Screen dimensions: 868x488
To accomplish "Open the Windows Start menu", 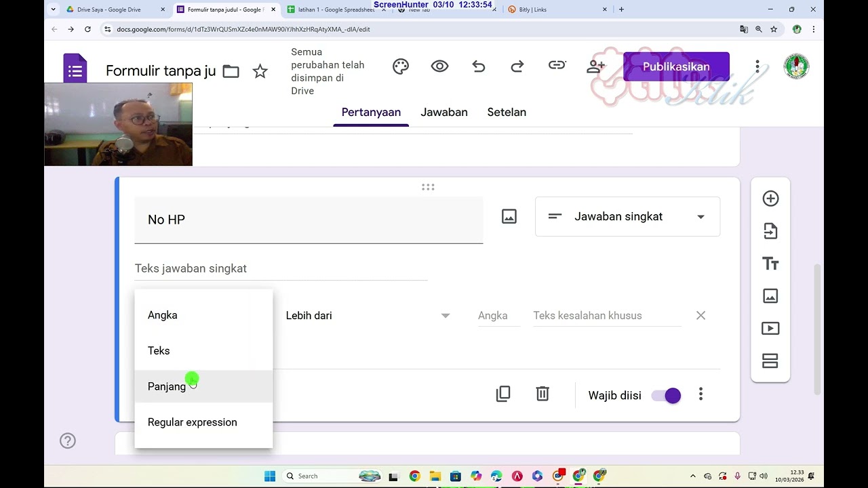I will click(270, 476).
